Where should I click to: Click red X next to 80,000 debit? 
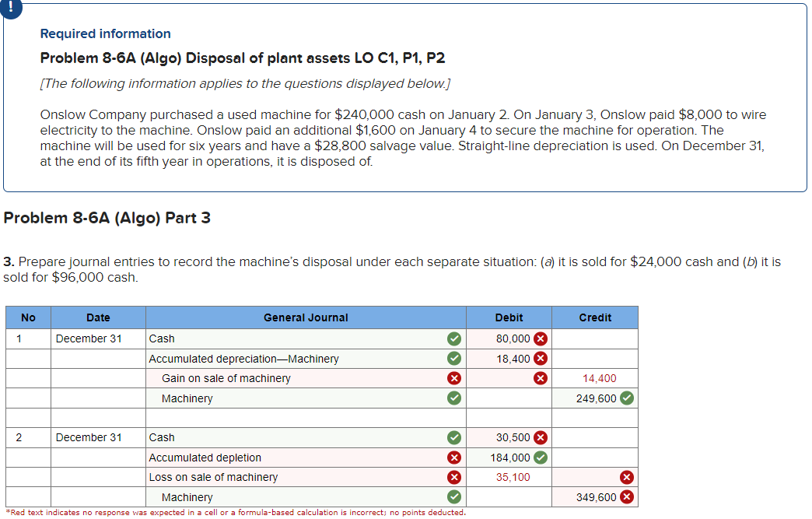click(x=541, y=338)
